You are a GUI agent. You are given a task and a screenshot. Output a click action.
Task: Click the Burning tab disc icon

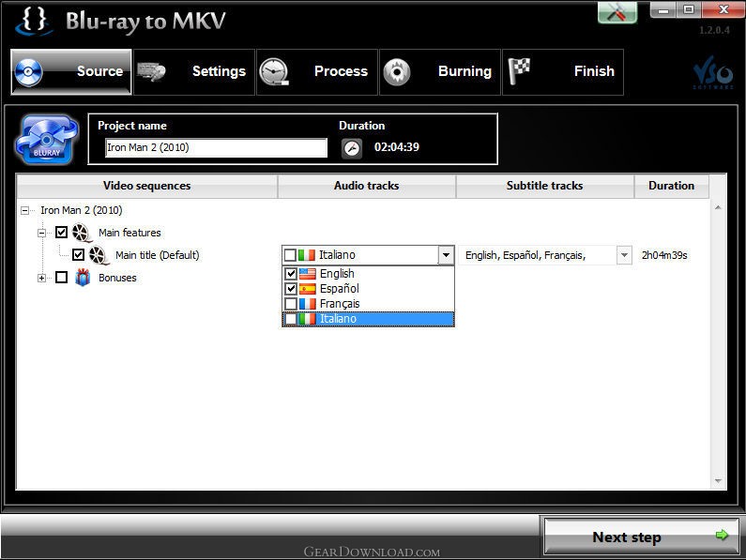[397, 72]
